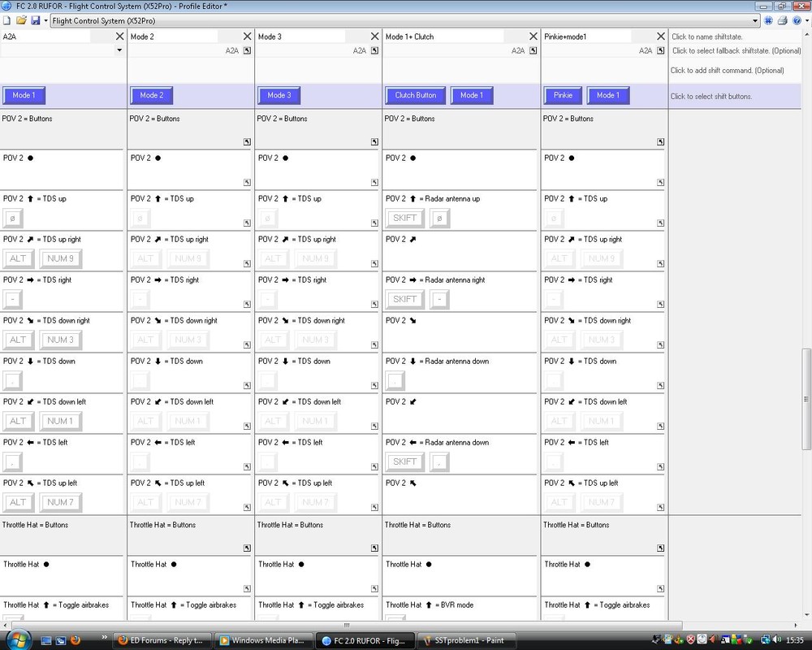
Task: Click Pinkie+mode1 fallback link icon
Action: (660, 51)
